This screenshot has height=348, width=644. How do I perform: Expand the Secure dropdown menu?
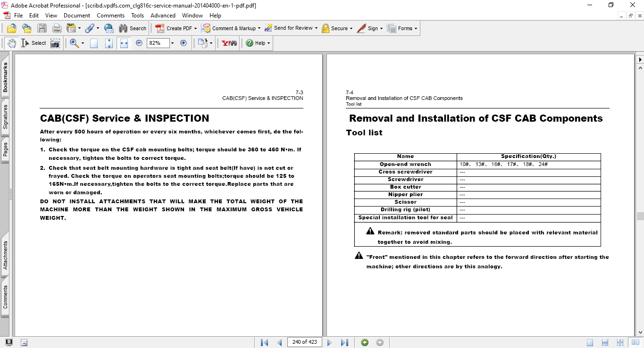352,28
